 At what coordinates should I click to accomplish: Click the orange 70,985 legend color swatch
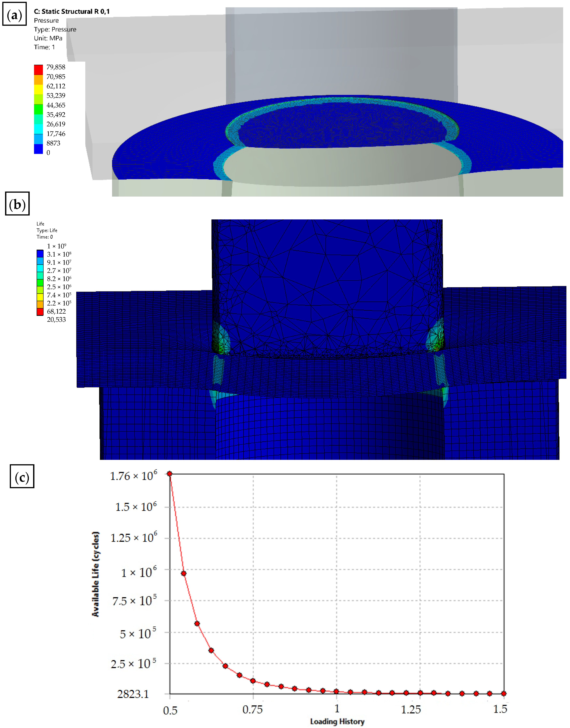click(x=38, y=80)
